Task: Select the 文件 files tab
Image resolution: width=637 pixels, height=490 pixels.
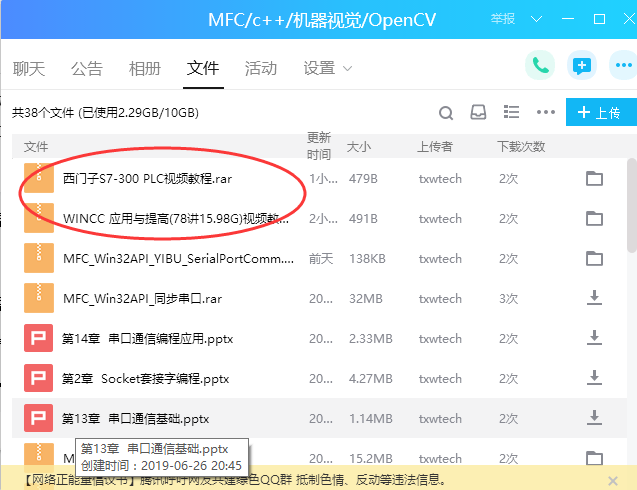Action: click(x=203, y=68)
